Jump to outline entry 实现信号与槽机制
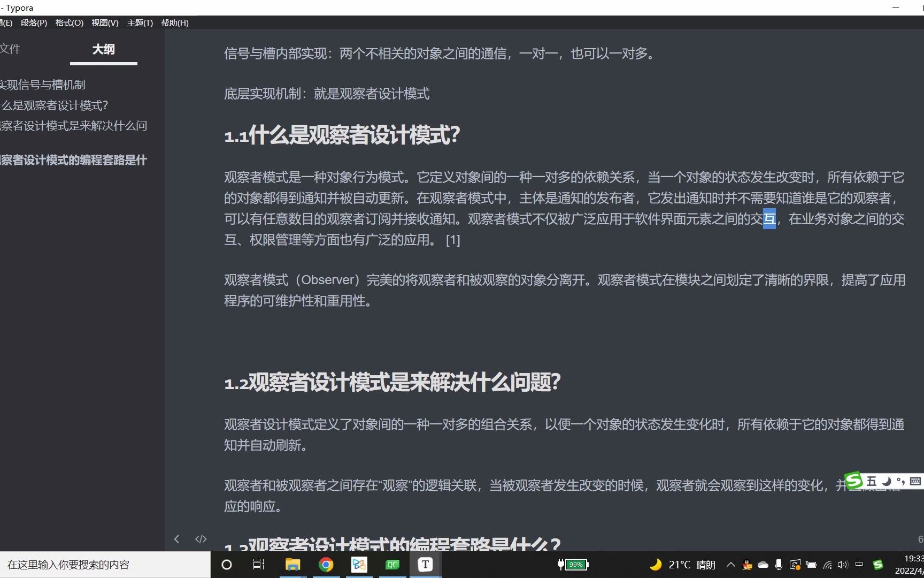This screenshot has width=924, height=578. 43,85
